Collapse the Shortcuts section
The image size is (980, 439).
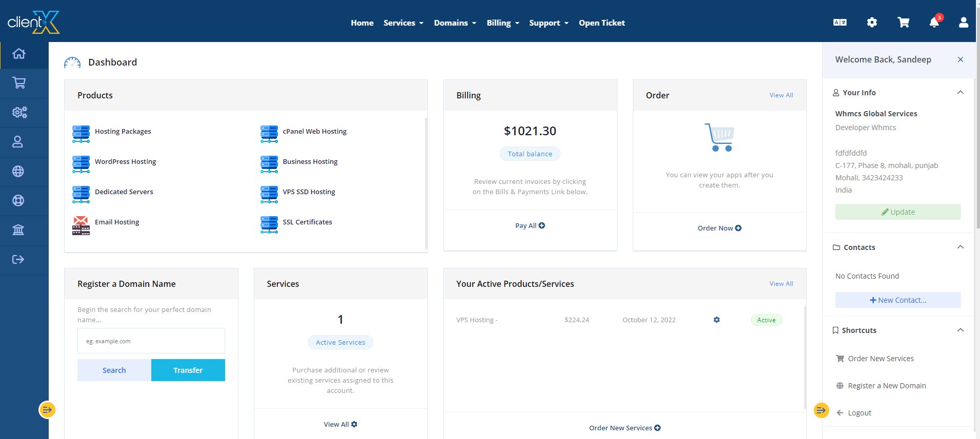960,330
